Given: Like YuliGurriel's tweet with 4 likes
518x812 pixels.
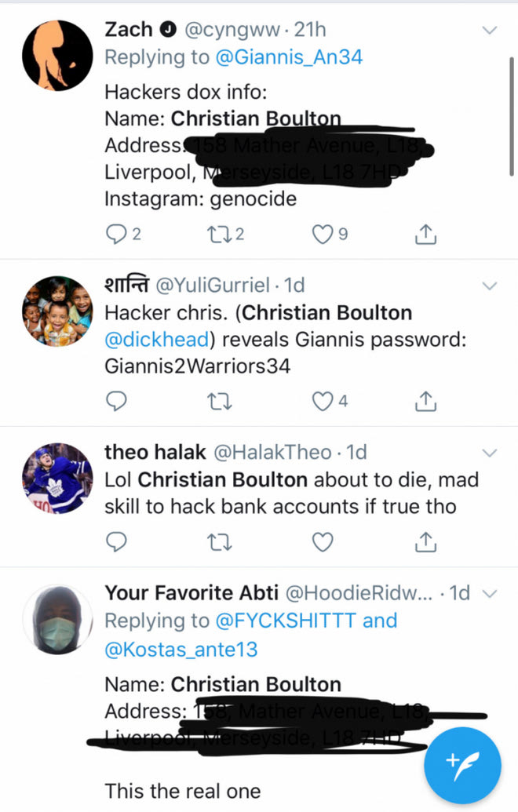Looking at the screenshot, I should click(x=323, y=402).
